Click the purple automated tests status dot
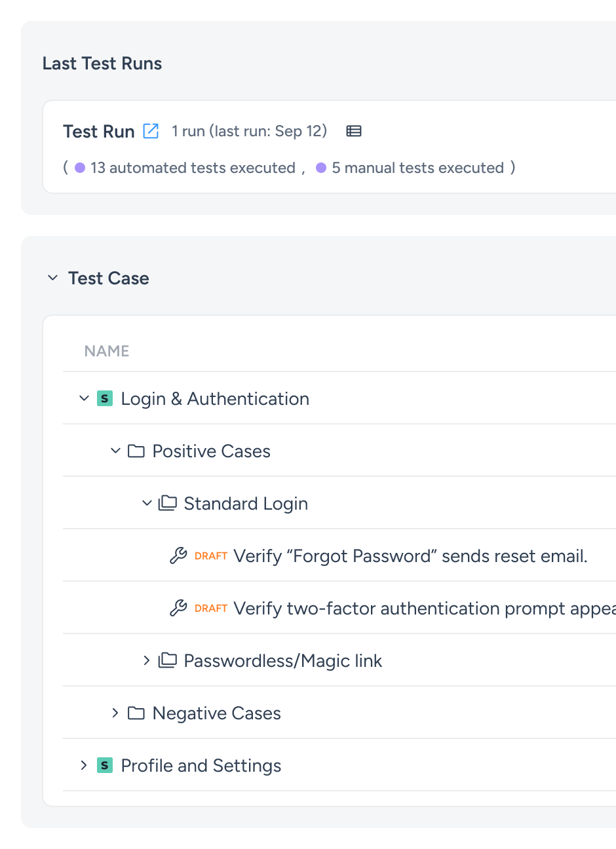The image size is (616, 849). coord(80,168)
